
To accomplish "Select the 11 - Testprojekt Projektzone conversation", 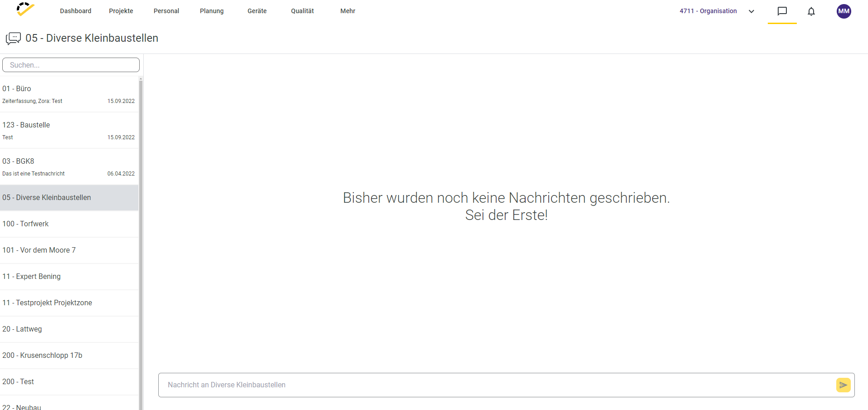I will (69, 303).
